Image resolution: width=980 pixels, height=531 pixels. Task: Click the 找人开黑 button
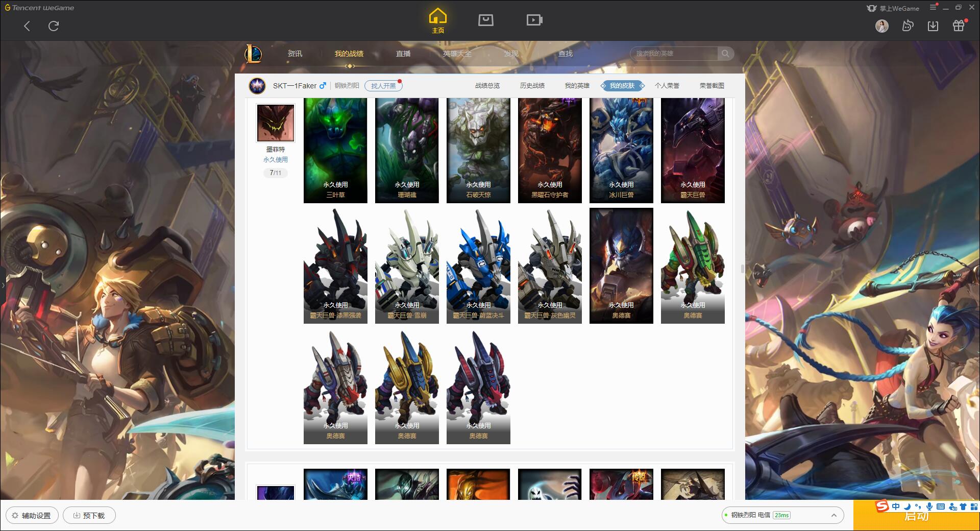click(383, 86)
